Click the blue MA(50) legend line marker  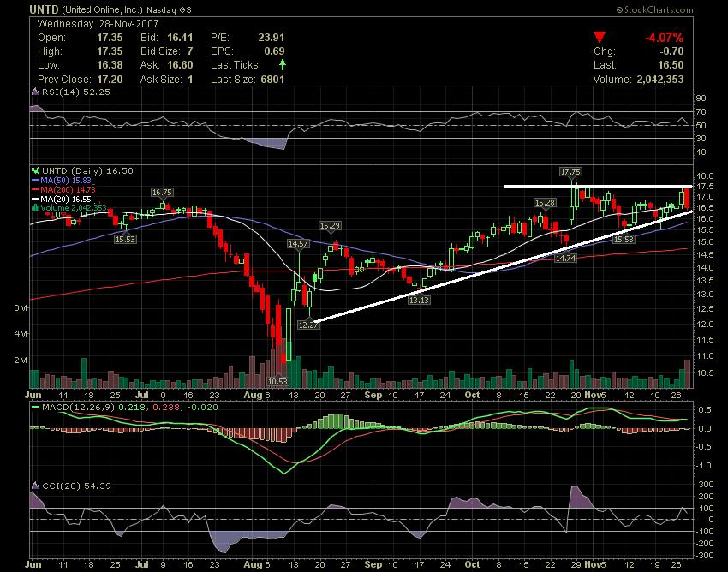[x=36, y=180]
